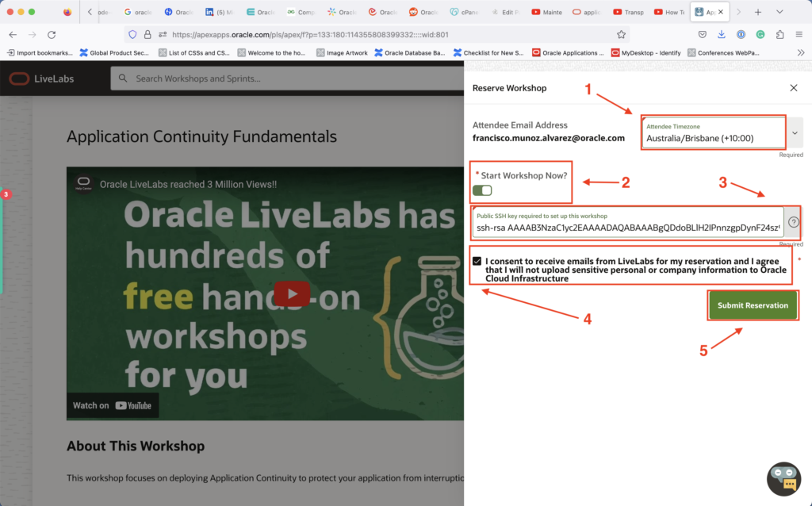Viewport: 812px width, 506px height.
Task: Click the Submit Reservation button
Action: [752, 305]
